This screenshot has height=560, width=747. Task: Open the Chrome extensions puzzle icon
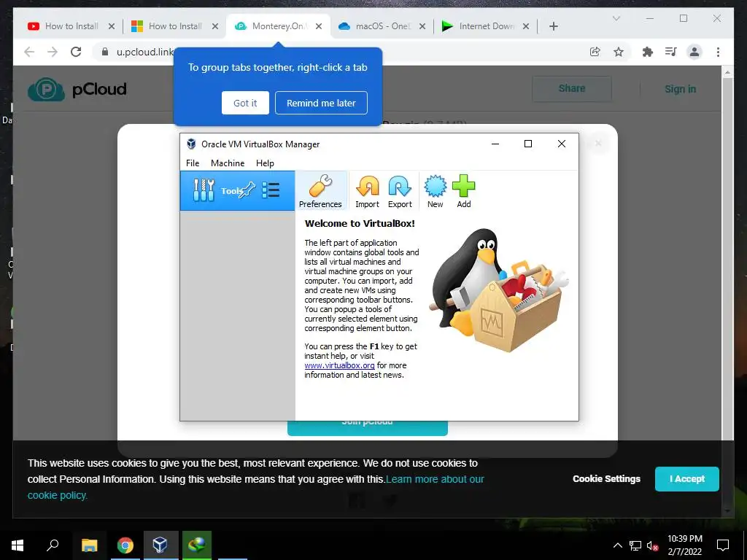pyautogui.click(x=648, y=52)
